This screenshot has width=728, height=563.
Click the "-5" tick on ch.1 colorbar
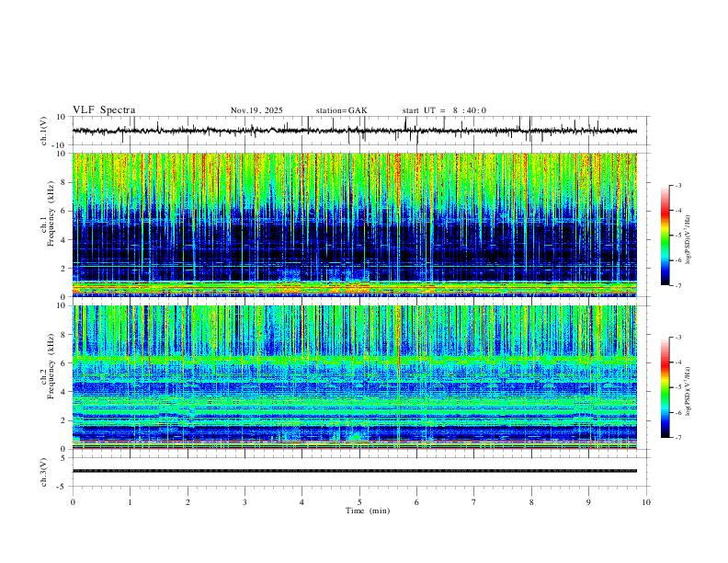[677, 236]
